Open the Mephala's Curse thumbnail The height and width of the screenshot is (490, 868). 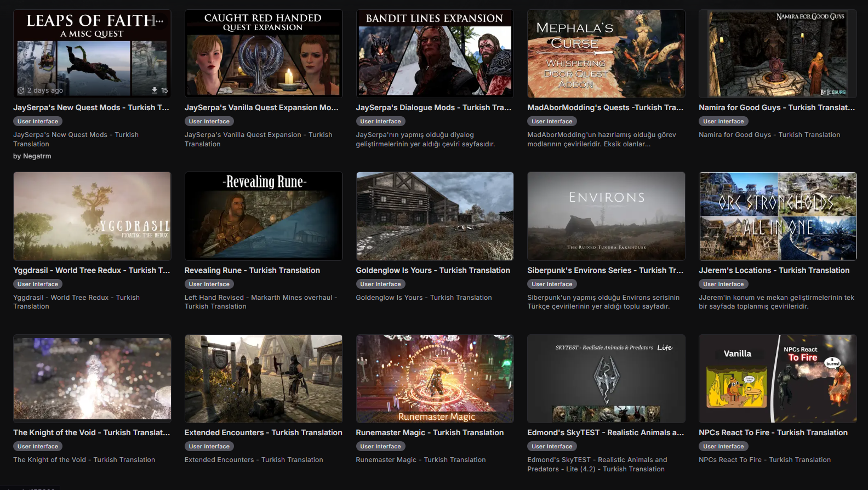click(x=606, y=53)
